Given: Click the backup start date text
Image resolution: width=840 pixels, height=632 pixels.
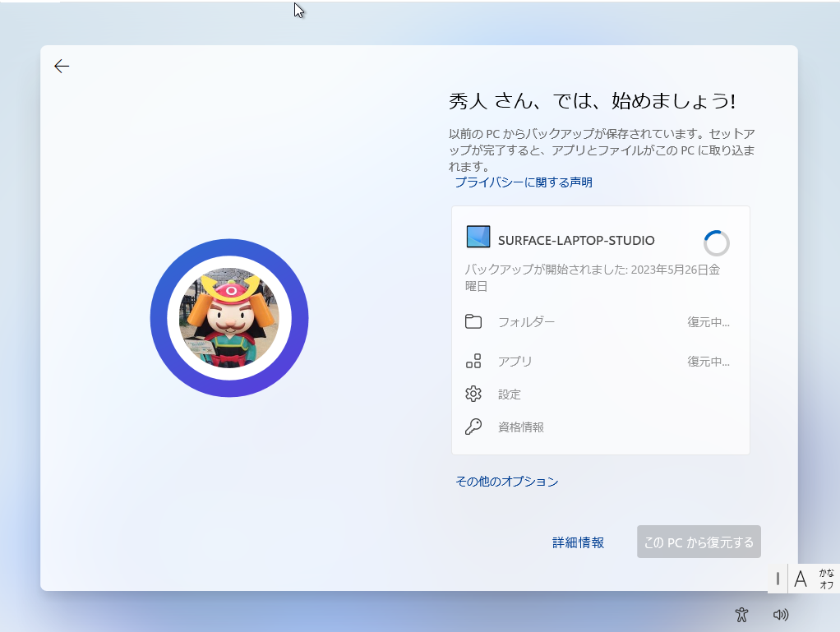Looking at the screenshot, I should (x=588, y=277).
